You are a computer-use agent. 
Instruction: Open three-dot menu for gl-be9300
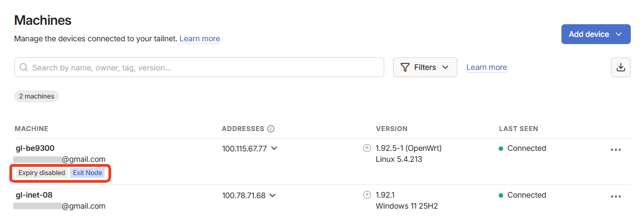616,150
